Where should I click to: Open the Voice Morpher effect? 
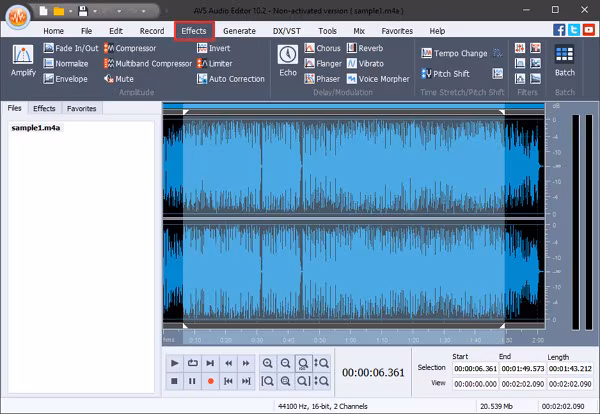coord(378,79)
